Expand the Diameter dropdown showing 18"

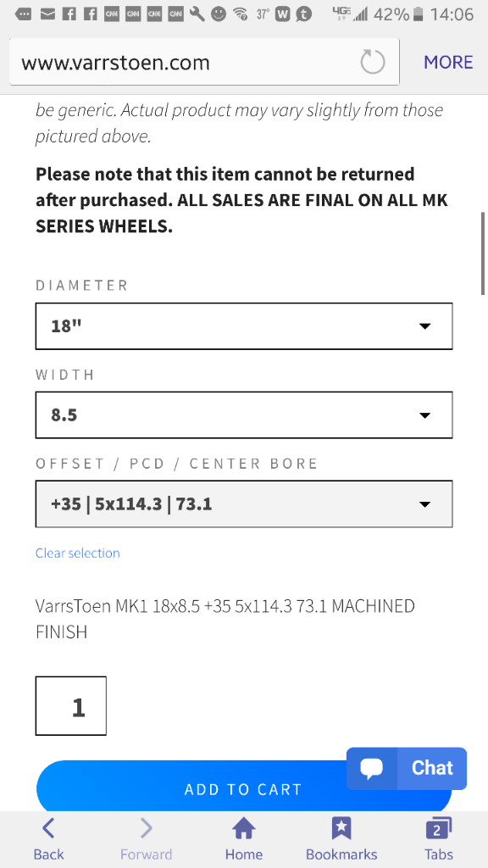(244, 326)
